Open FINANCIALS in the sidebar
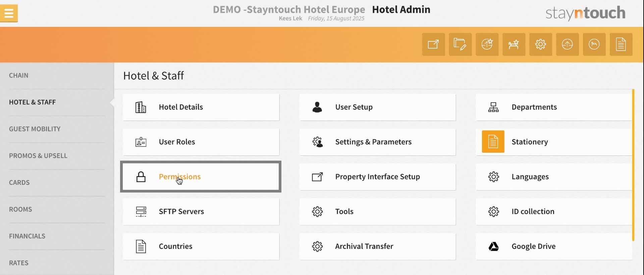Image resolution: width=644 pixels, height=275 pixels. coord(27,236)
